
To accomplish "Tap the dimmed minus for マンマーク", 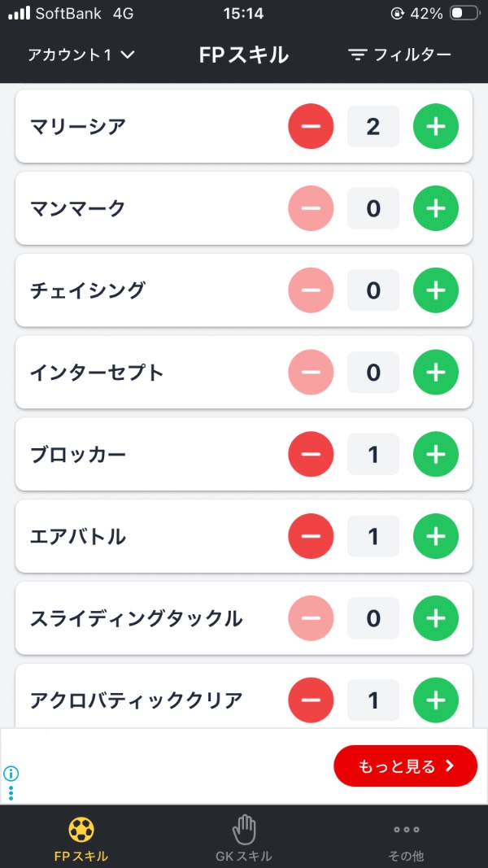I will click(x=311, y=208).
